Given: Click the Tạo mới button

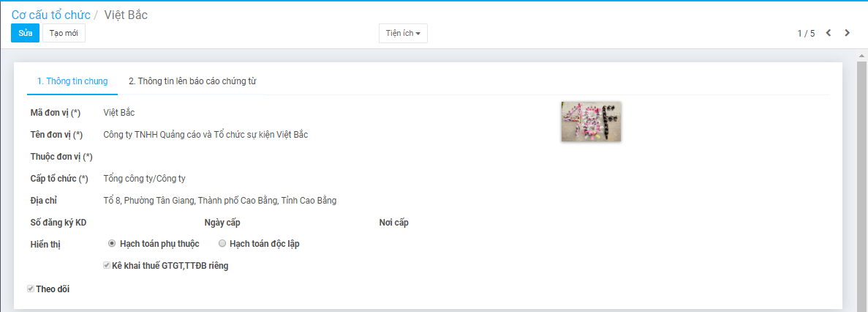Looking at the screenshot, I should pyautogui.click(x=64, y=33).
